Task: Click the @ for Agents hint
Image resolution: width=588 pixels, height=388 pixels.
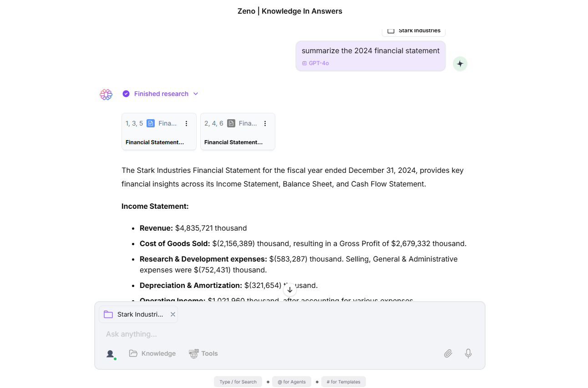Action: coord(292,382)
